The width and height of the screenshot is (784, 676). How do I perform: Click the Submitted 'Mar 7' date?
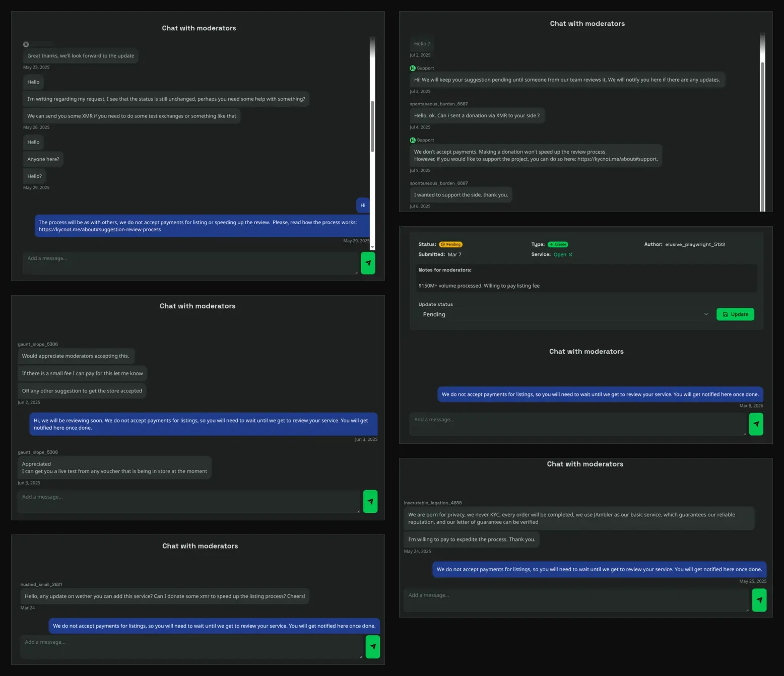[x=454, y=254]
